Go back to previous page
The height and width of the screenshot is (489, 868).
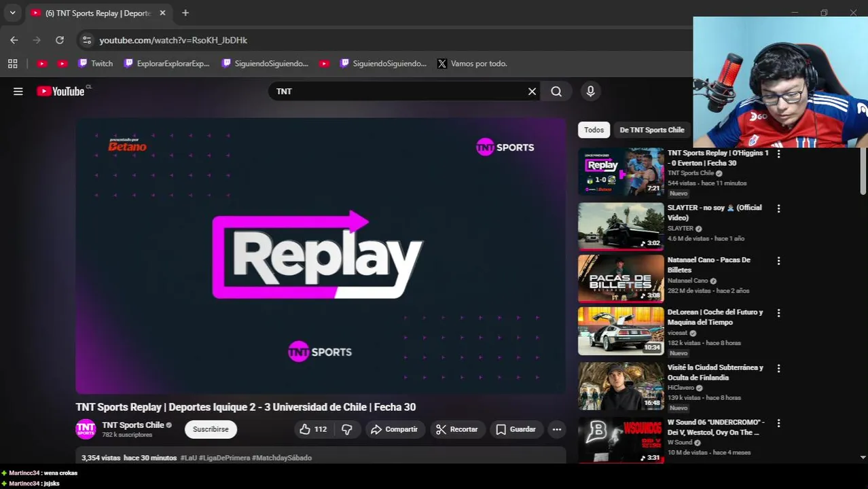click(14, 40)
